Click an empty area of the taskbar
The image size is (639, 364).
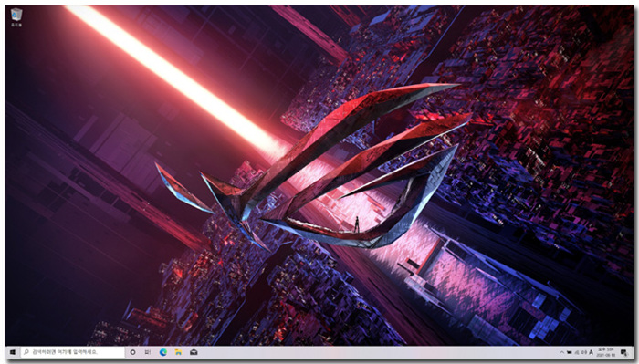(x=367, y=352)
